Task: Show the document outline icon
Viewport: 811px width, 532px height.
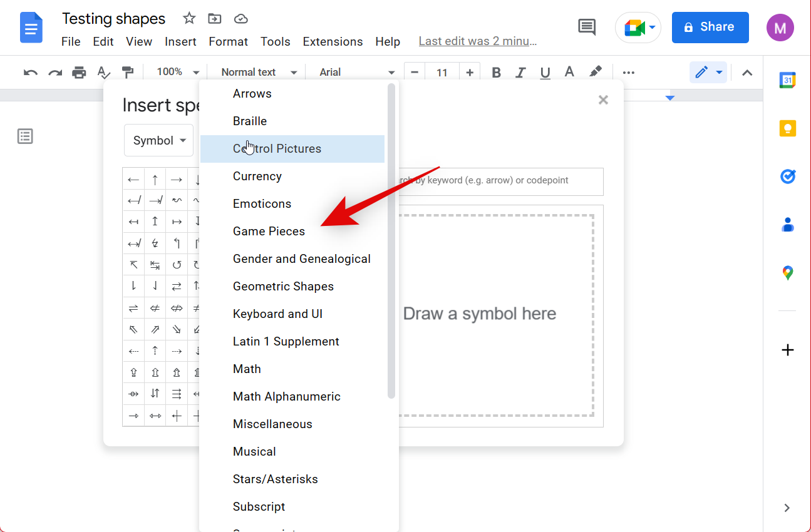Action: click(25, 136)
